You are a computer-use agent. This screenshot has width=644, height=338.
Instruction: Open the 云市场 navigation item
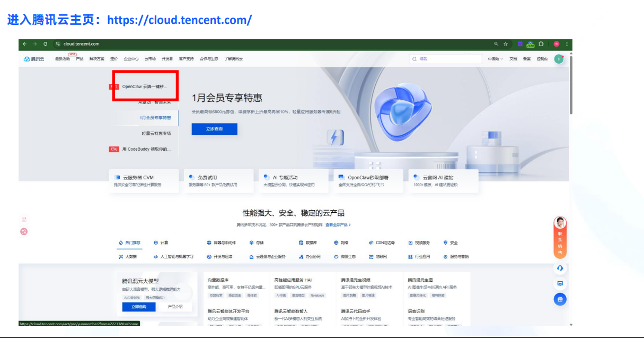[150, 59]
